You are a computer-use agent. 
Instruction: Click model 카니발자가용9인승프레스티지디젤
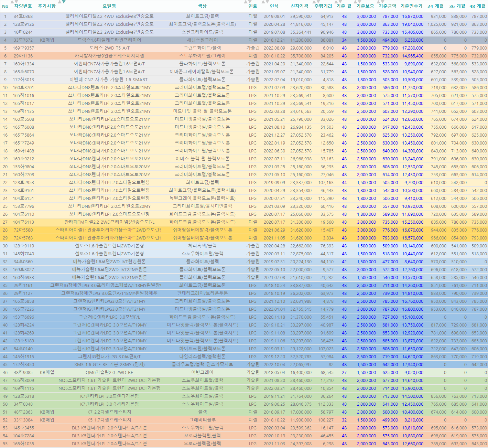[x=109, y=56]
